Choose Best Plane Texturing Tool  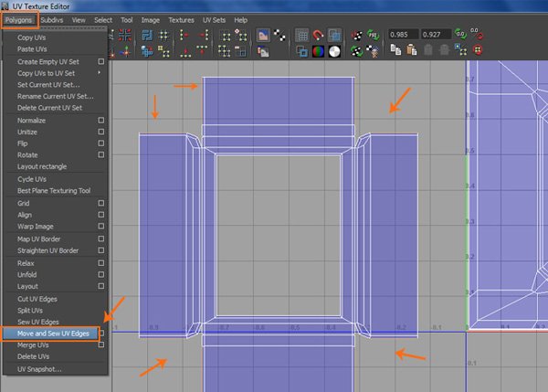[54, 191]
